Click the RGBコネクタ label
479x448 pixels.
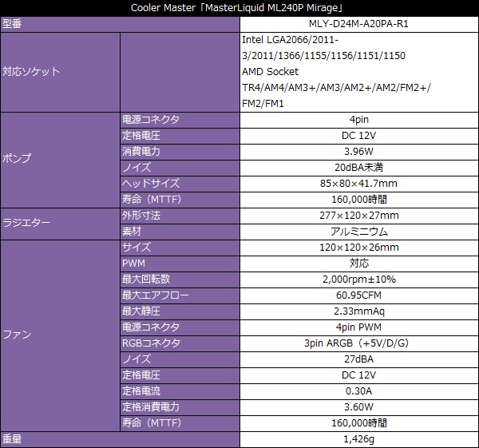click(151, 343)
